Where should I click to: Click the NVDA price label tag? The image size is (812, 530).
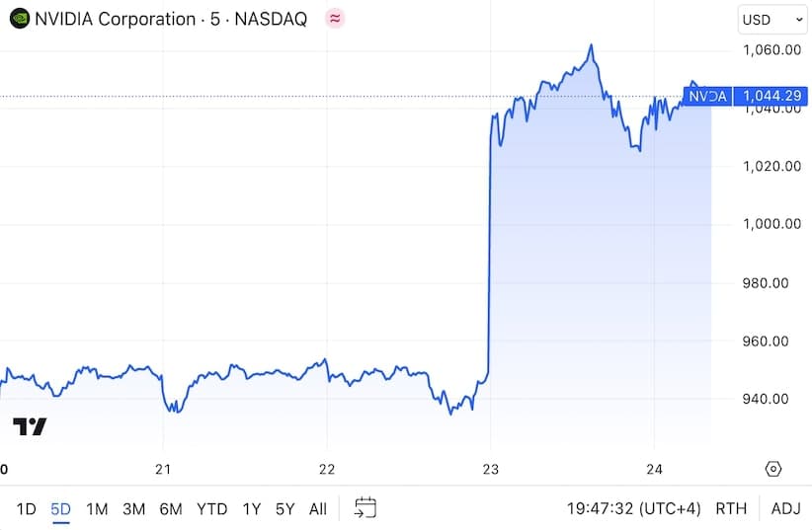pos(707,97)
